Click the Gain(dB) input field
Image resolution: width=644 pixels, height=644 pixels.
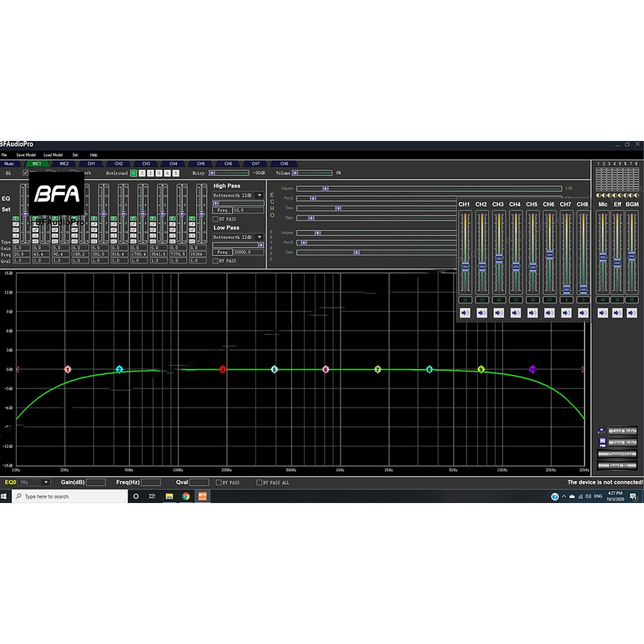click(96, 482)
